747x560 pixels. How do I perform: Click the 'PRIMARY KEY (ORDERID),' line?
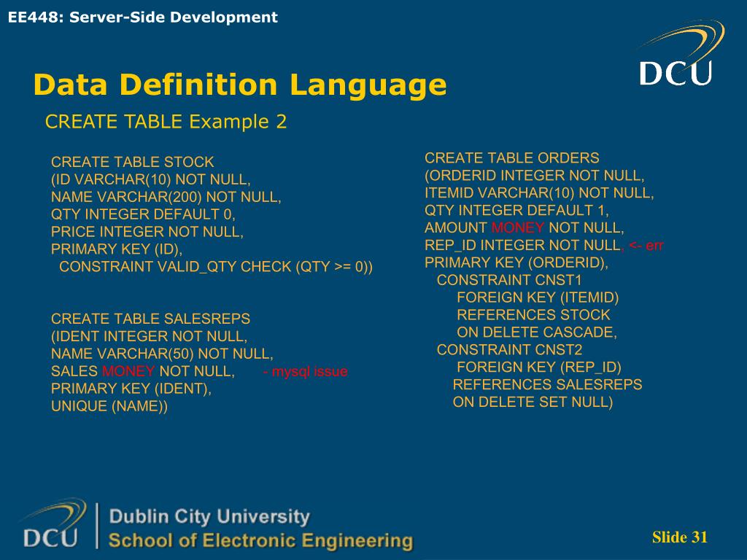pyautogui.click(x=516, y=262)
